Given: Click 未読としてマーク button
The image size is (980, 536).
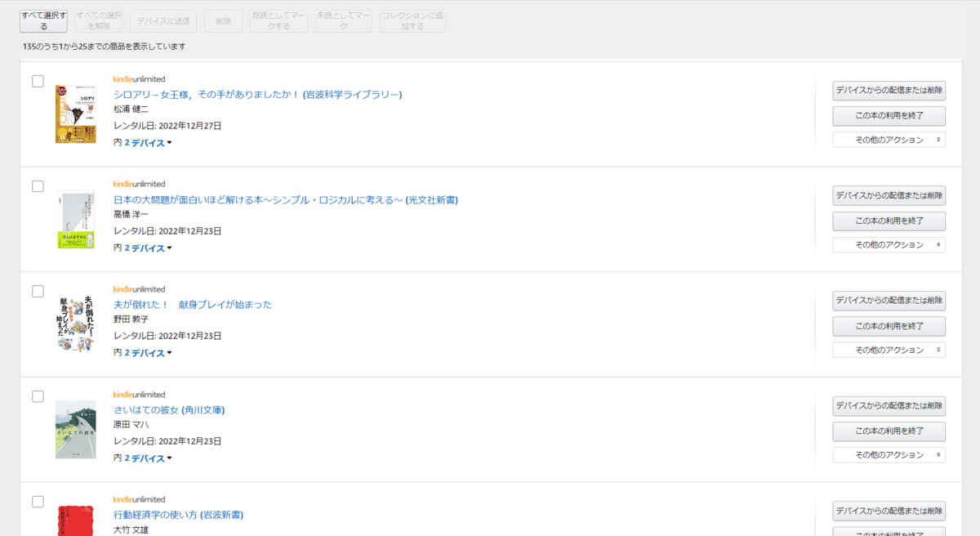Looking at the screenshot, I should point(343,21).
